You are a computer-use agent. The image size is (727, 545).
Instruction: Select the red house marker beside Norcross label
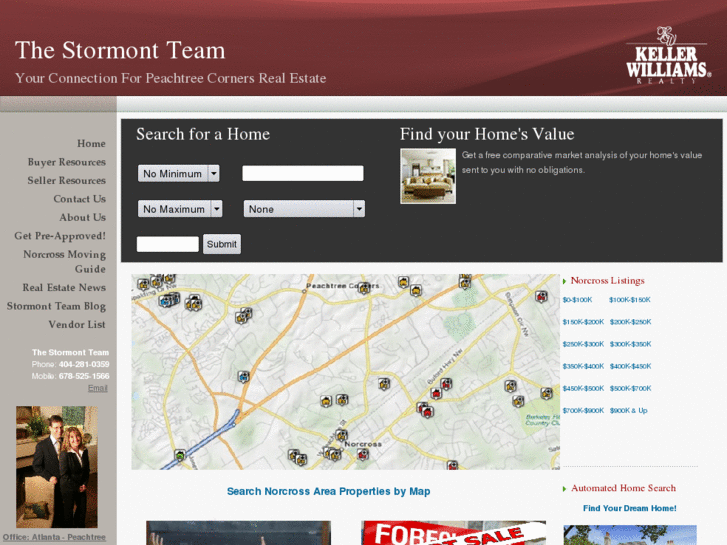[363, 454]
